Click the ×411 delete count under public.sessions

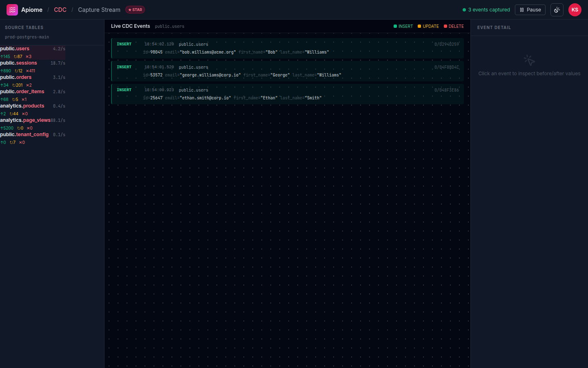click(x=31, y=71)
